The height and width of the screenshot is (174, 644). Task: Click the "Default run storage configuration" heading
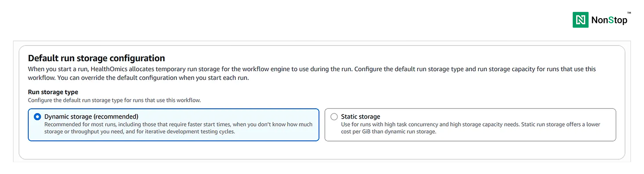pyautogui.click(x=96, y=58)
